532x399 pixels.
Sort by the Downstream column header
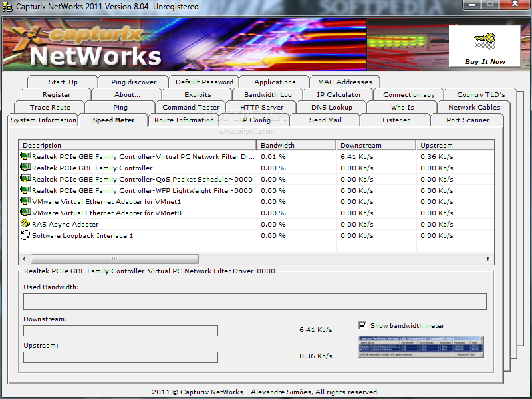point(376,145)
